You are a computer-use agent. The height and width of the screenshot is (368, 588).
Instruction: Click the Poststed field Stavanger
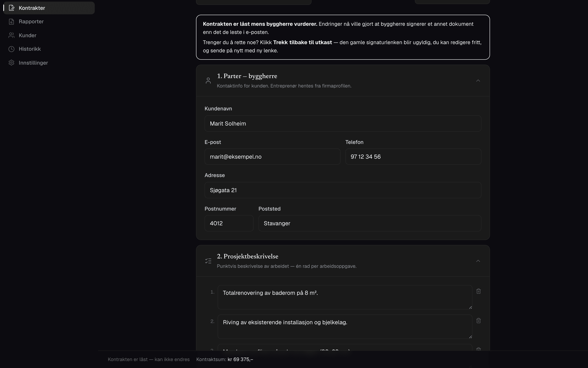pos(370,223)
